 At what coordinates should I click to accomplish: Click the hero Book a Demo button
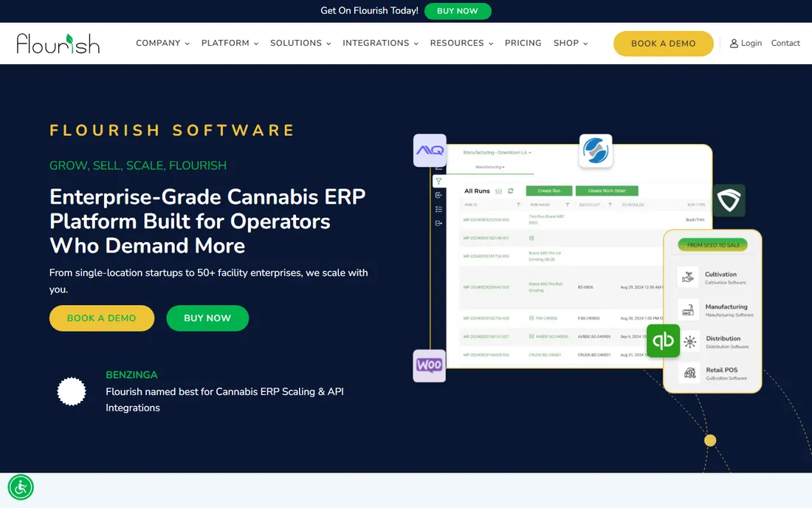click(102, 318)
